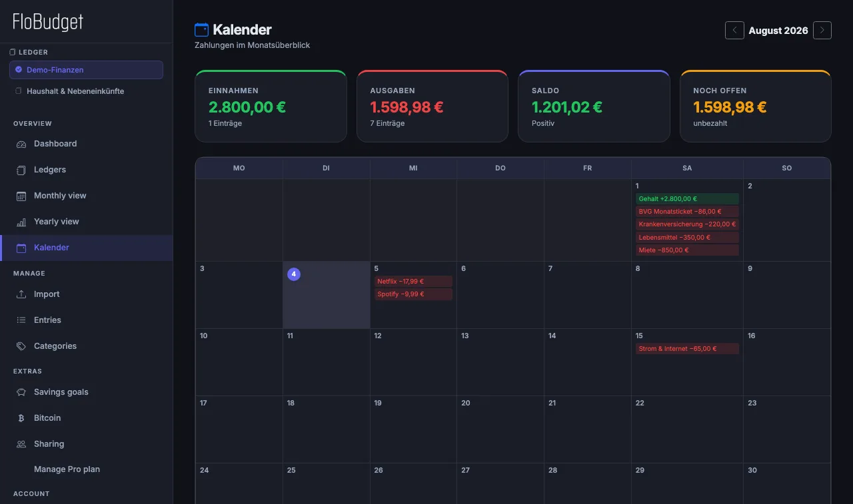Open the Bitcoin page

(87, 418)
